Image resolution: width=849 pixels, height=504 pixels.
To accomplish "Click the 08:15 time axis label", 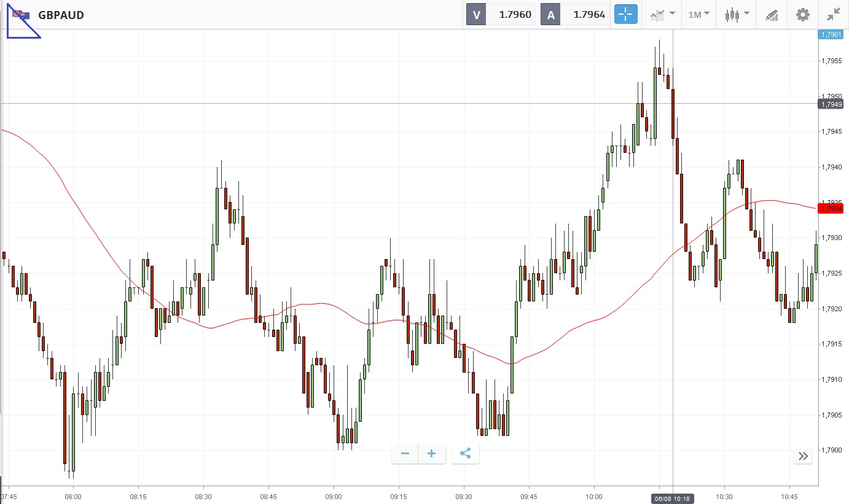I will pos(138,497).
